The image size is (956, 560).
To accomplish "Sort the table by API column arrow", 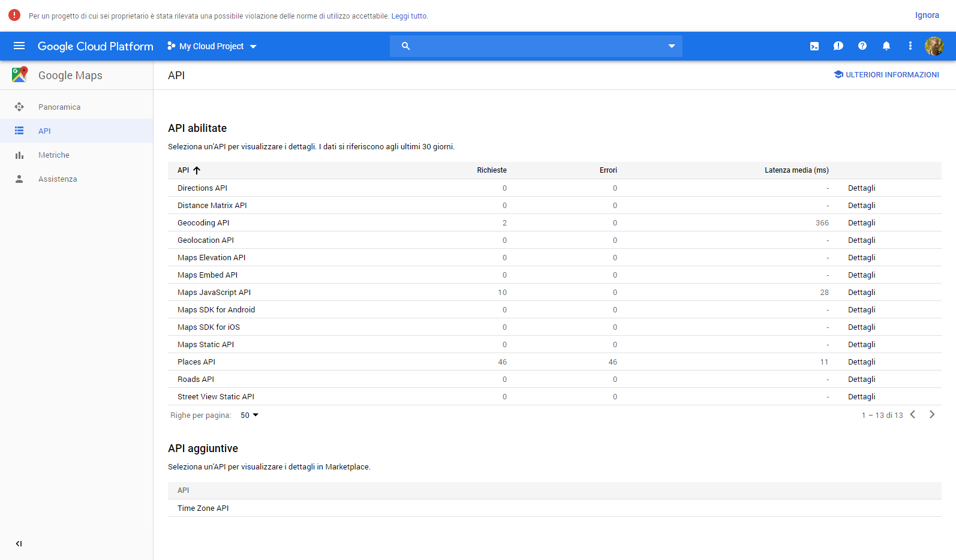I will [x=197, y=170].
